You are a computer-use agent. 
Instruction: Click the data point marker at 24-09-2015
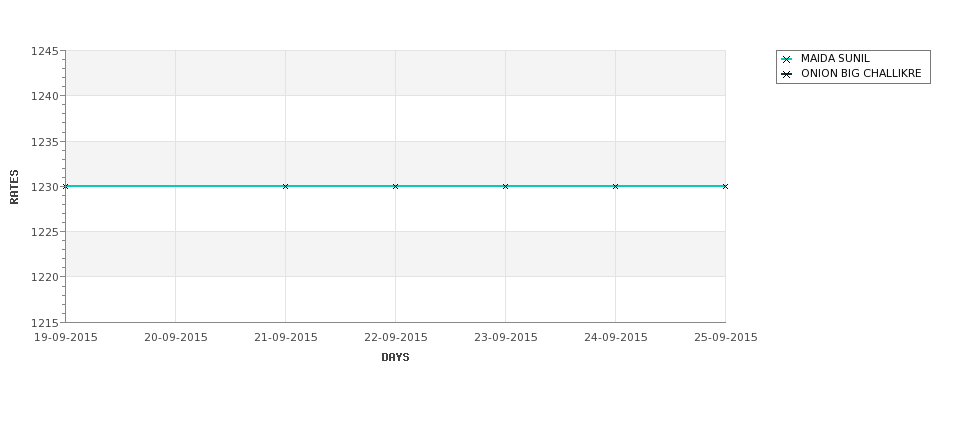pyautogui.click(x=615, y=186)
